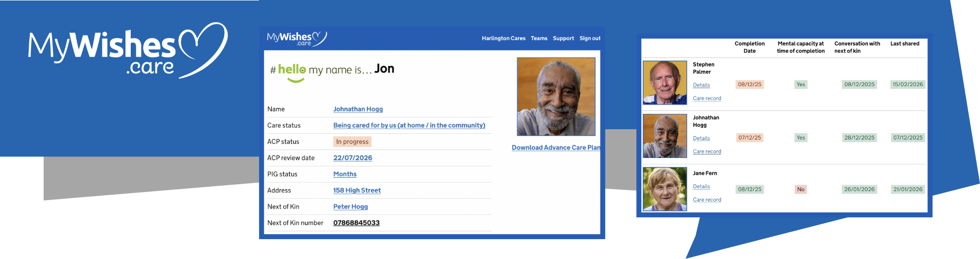Open next of kin Peter Hogg

(350, 207)
